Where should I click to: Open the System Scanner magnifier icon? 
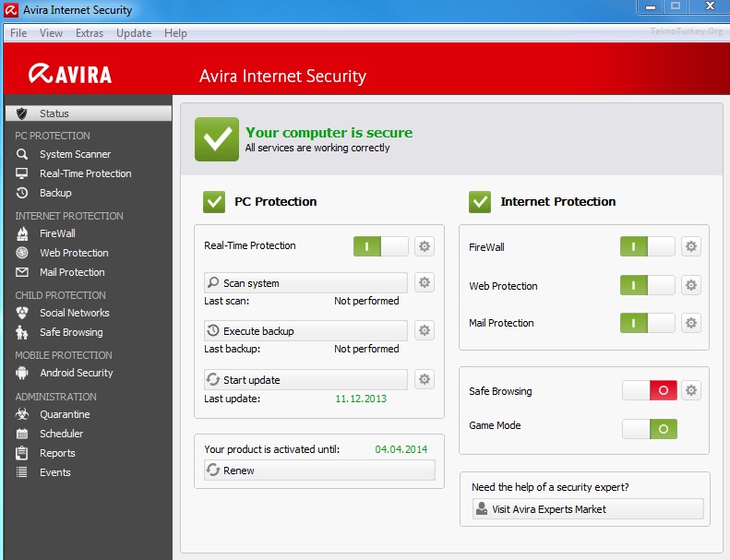pyautogui.click(x=22, y=154)
